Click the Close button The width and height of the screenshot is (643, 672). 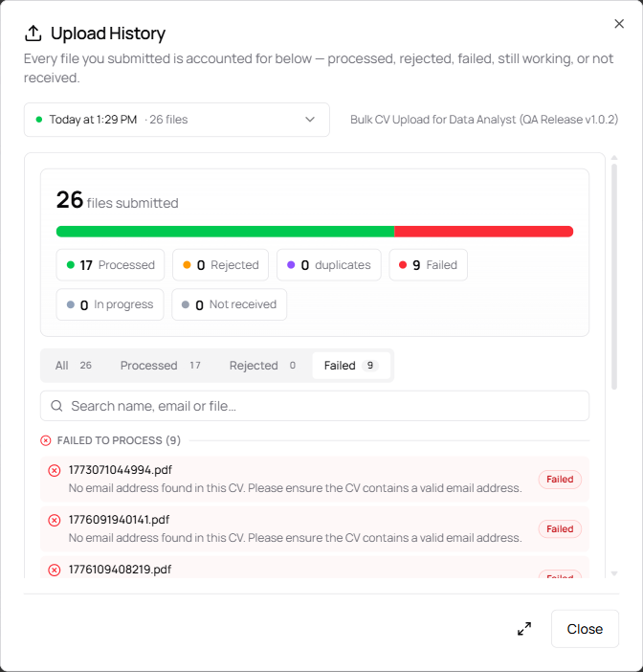[x=585, y=629]
